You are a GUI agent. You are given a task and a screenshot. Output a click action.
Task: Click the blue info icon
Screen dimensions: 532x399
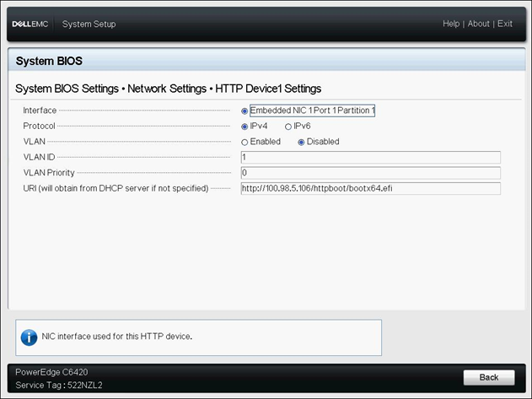tap(28, 337)
